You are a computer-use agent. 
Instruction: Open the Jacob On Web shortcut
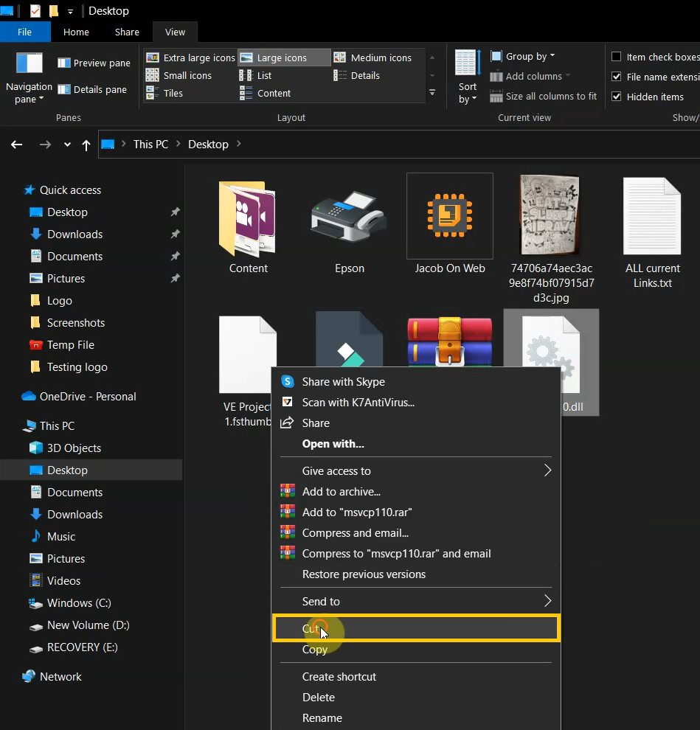pyautogui.click(x=449, y=216)
